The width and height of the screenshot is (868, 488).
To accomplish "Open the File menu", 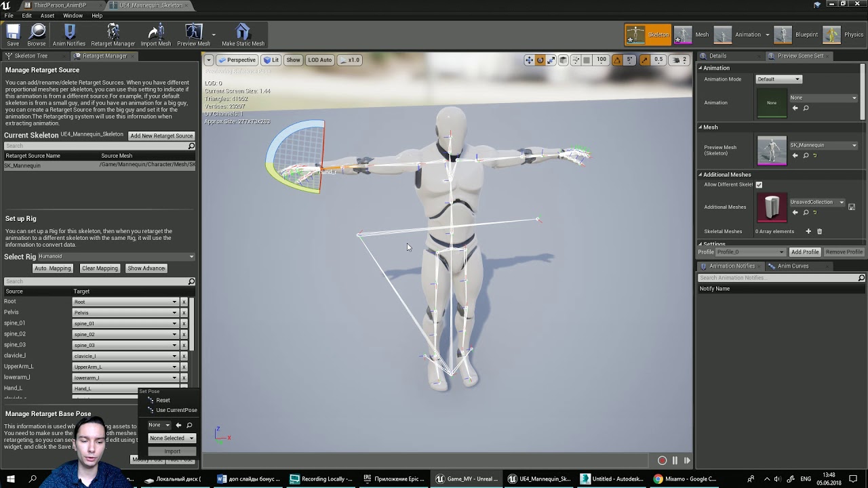I will [x=9, y=16].
